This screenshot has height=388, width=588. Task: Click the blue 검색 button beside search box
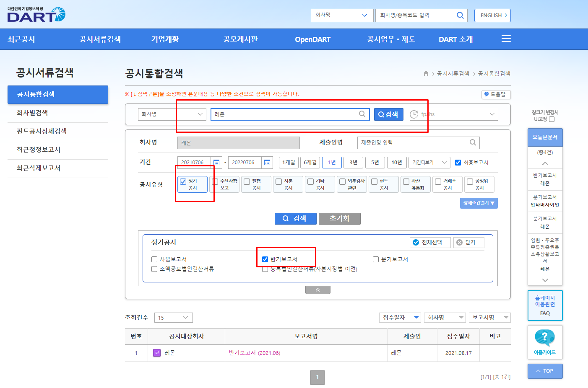(x=388, y=114)
